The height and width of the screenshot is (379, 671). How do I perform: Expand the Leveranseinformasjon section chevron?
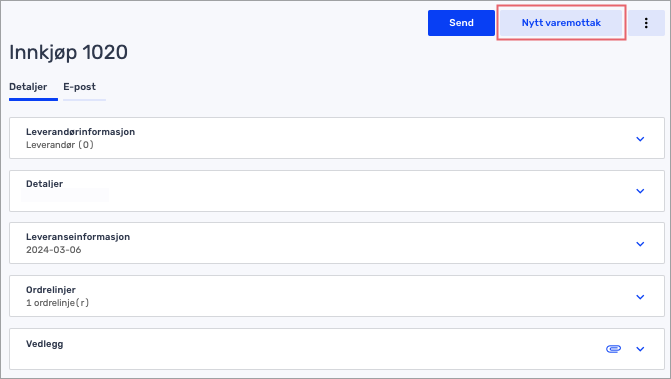click(640, 244)
